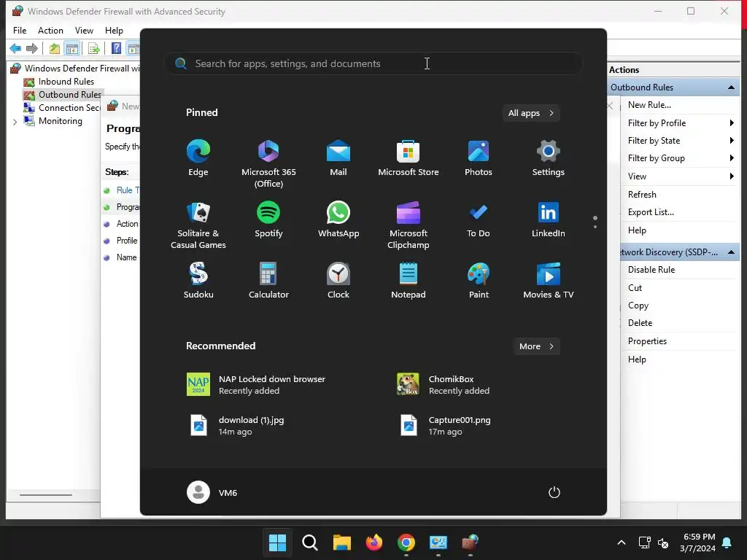Launch the Sudoku game
The height and width of the screenshot is (560, 747).
[x=198, y=281]
